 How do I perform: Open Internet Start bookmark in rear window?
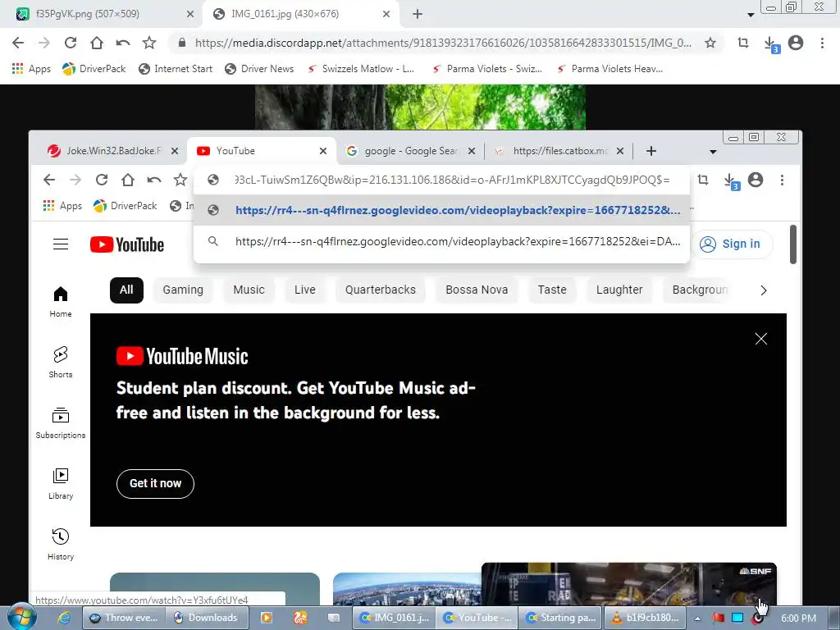176,69
